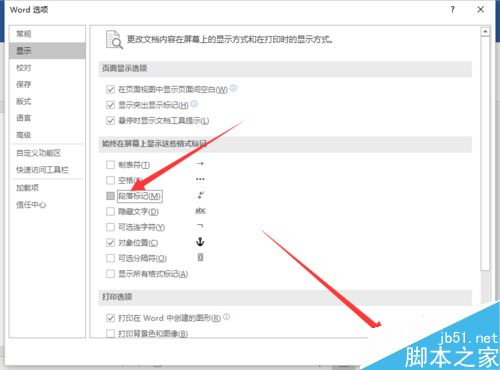Click the scrollbar up arrow
The width and height of the screenshot is (500, 370).
coord(485,32)
